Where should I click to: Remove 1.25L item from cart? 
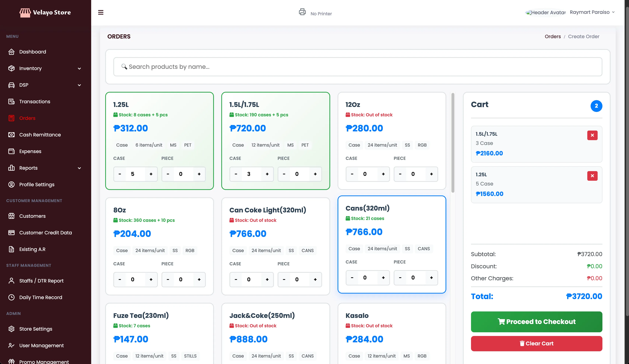tap(592, 176)
